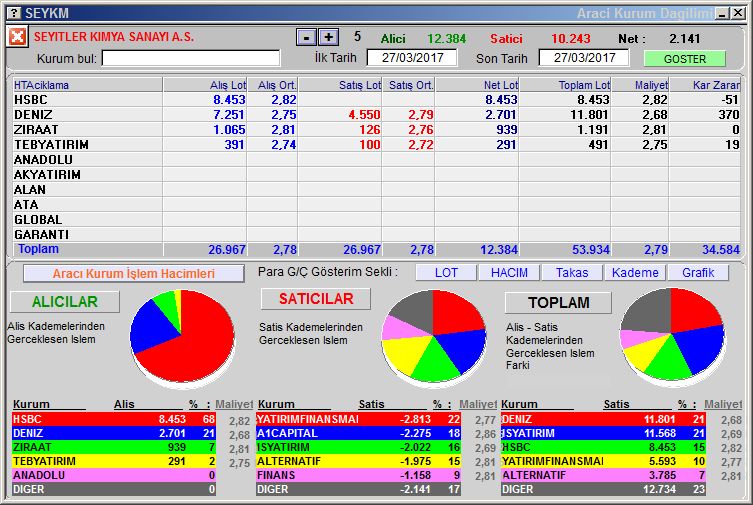753x505 pixels.
Task: Click the sellers pie chart
Action: (x=434, y=337)
